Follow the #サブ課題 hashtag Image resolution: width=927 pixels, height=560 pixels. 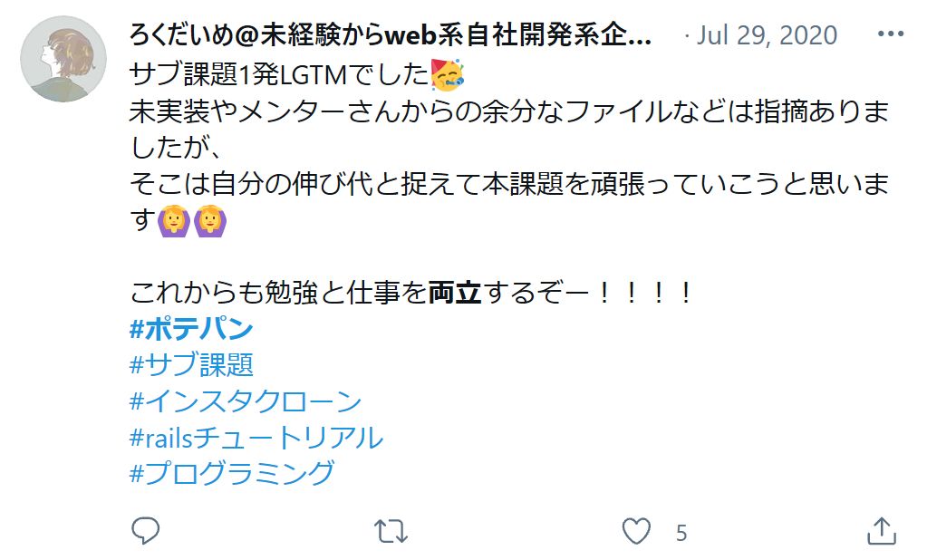(191, 365)
